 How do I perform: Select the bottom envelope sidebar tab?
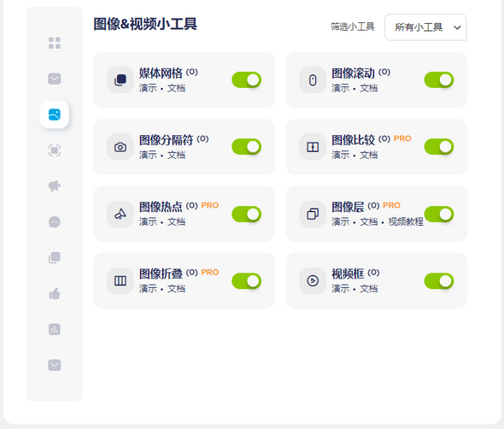coord(55,365)
